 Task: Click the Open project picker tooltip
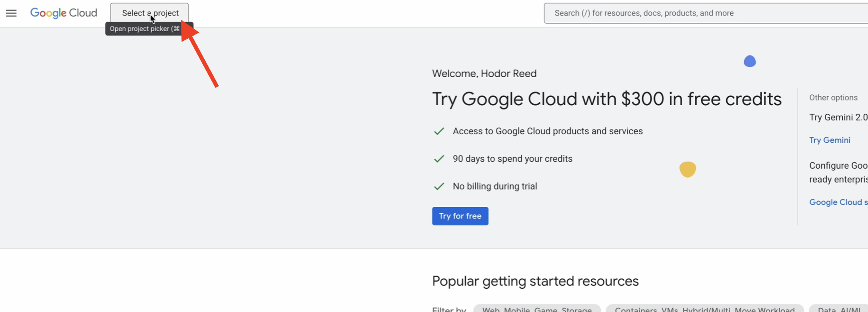[144, 29]
